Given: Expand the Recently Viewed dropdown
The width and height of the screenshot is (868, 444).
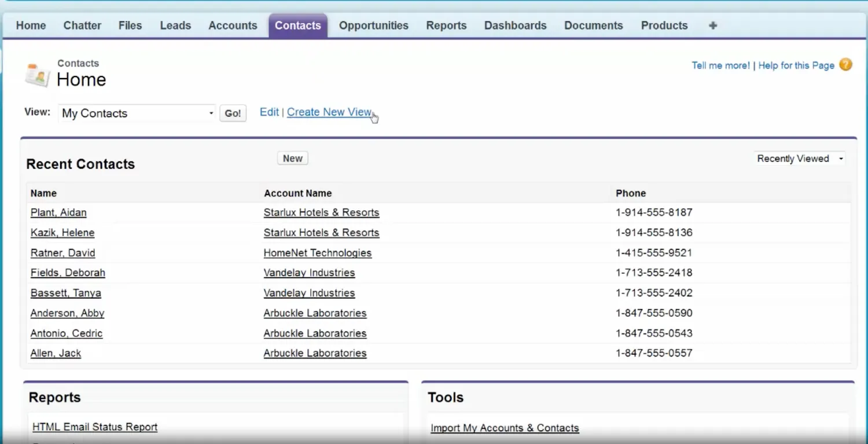Looking at the screenshot, I should click(800, 159).
